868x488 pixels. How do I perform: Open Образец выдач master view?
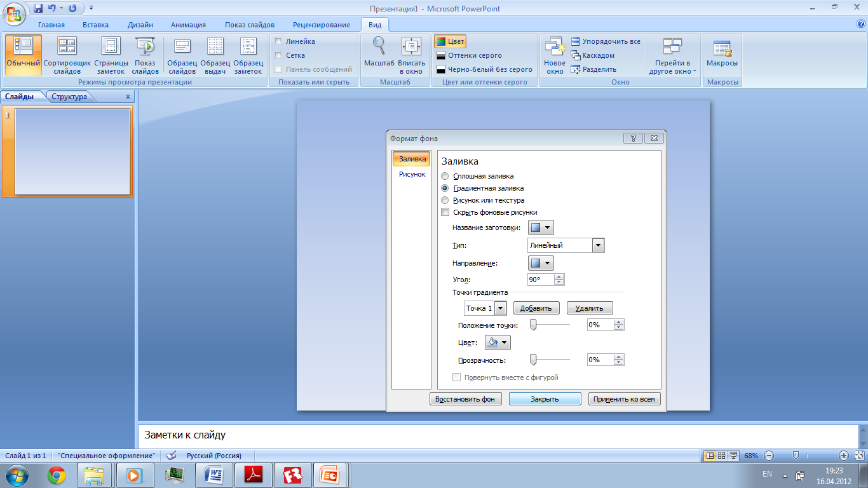tap(215, 55)
